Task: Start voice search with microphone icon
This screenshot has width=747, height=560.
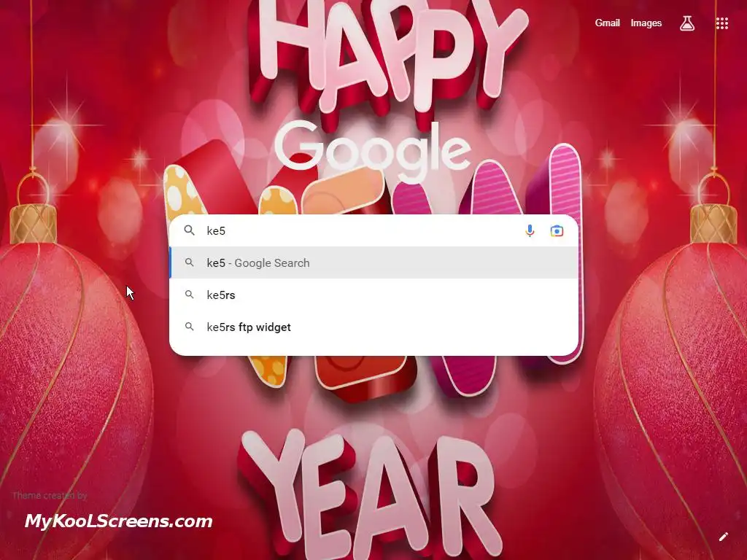Action: [530, 231]
